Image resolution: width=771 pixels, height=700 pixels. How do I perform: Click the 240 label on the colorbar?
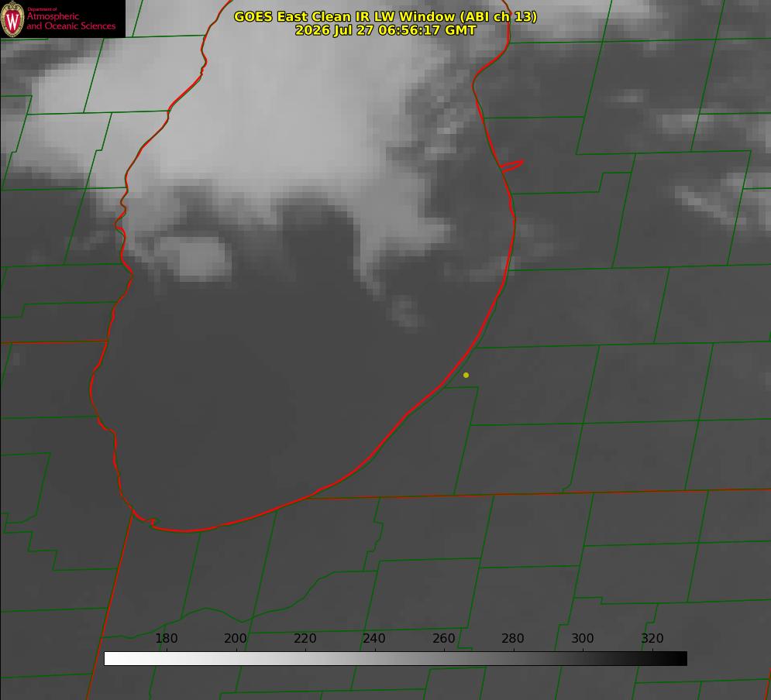pyautogui.click(x=374, y=638)
